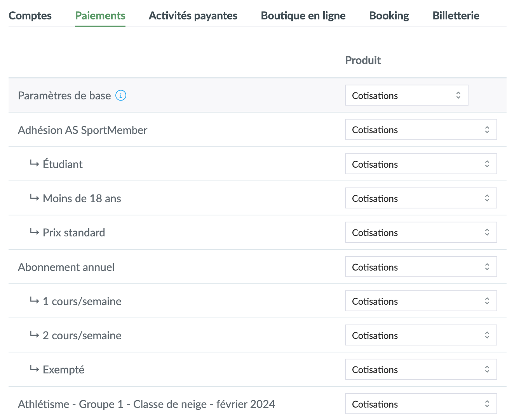
Task: Open product dropdown for Paramètres de base
Action: (406, 95)
